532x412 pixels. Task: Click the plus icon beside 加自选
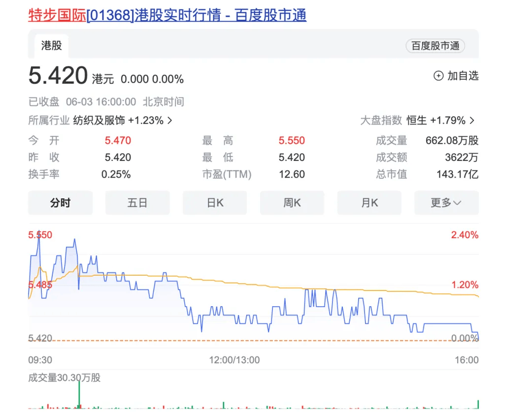tap(438, 76)
